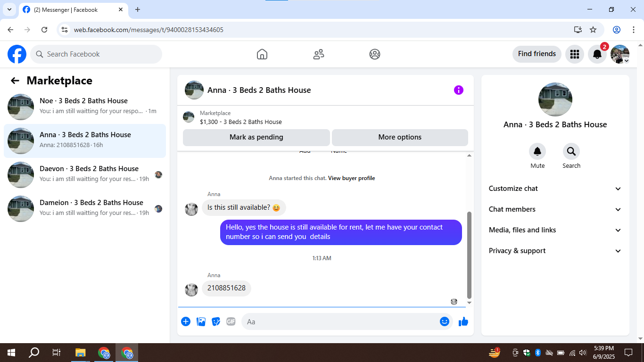Open the Facebook menu grid icon
Image resolution: width=644 pixels, height=362 pixels.
575,54
